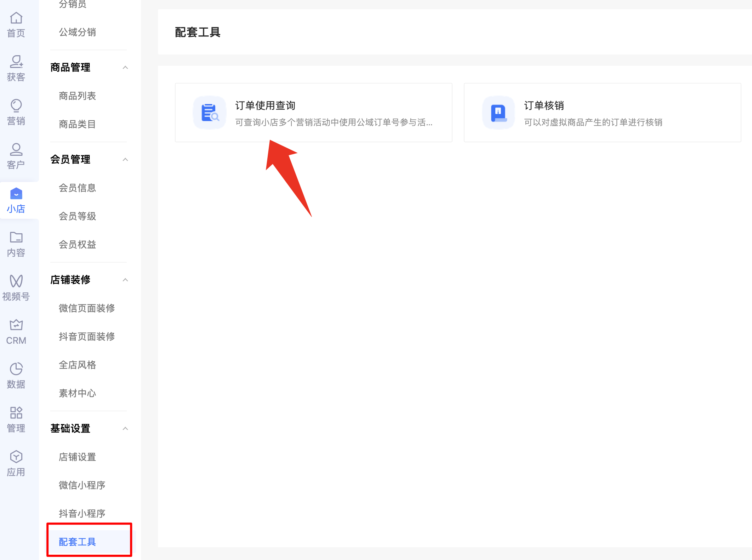Select the 小店 shop icon
The image size is (752, 560).
(x=16, y=194)
